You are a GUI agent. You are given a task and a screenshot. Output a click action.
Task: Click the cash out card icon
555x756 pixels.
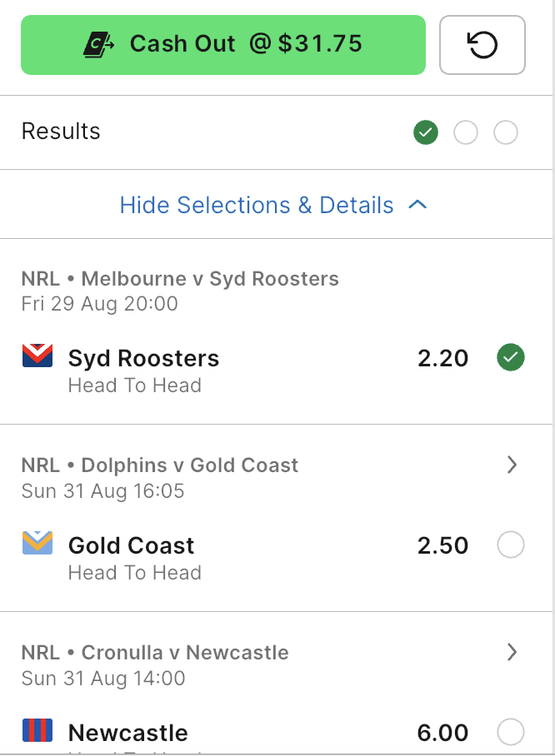click(x=98, y=45)
